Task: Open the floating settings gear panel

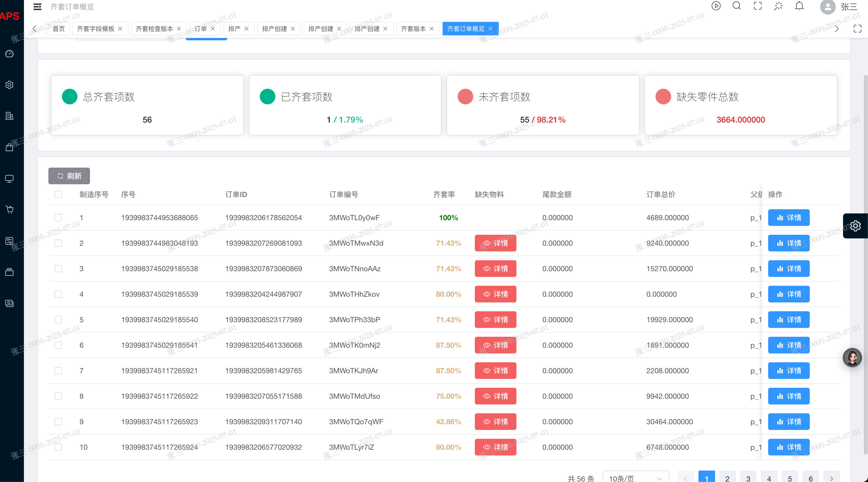Action: point(855,226)
